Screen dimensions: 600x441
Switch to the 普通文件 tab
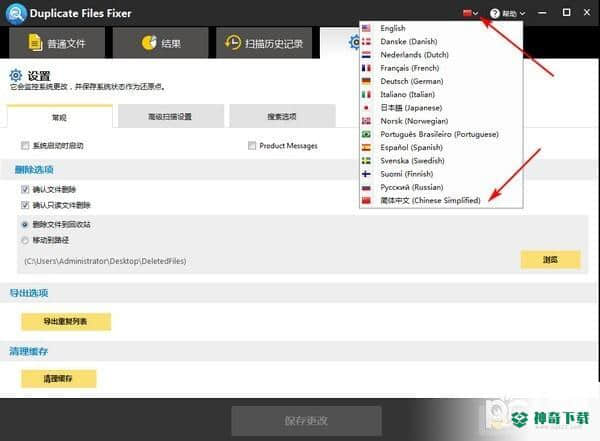tap(57, 43)
